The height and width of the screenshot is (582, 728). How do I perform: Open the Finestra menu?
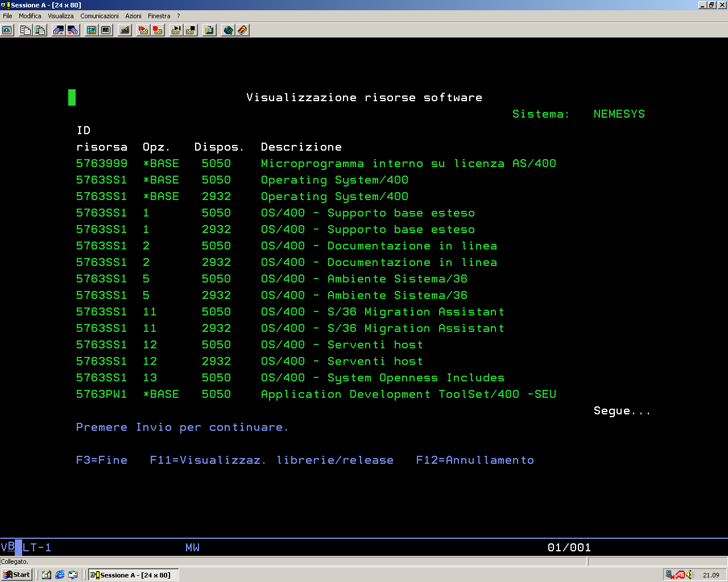click(x=159, y=16)
